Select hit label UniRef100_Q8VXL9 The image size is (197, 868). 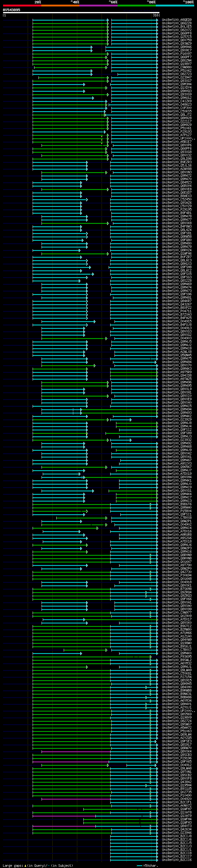pos(177,389)
